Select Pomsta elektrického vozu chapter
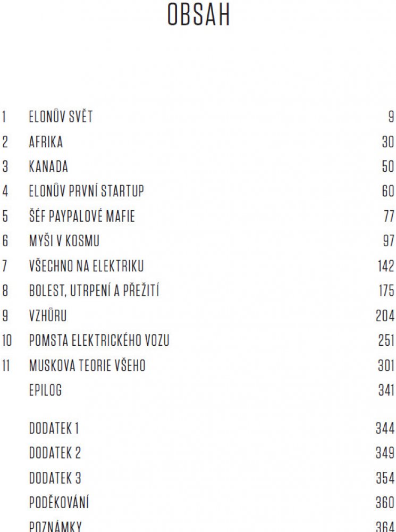 point(99,340)
